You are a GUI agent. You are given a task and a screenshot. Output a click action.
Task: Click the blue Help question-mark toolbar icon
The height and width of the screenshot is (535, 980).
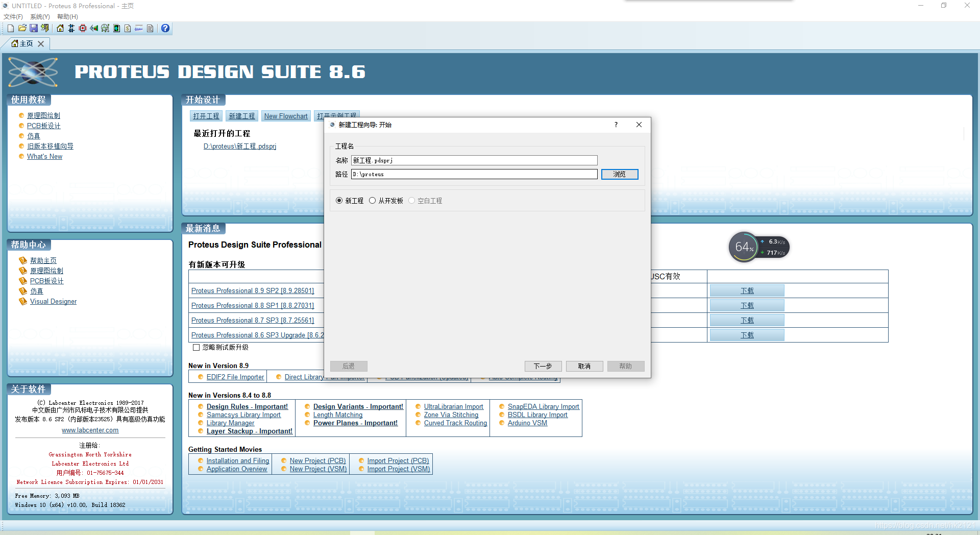[165, 28]
